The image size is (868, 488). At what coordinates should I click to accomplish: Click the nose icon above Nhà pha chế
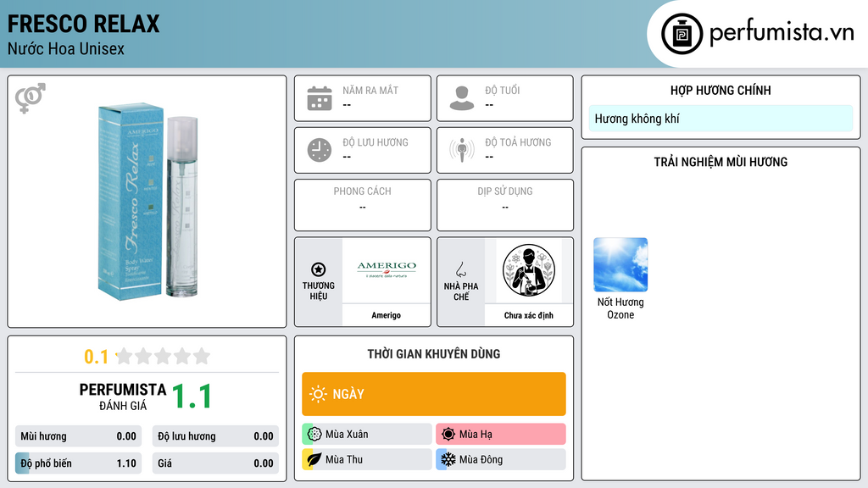click(x=460, y=269)
